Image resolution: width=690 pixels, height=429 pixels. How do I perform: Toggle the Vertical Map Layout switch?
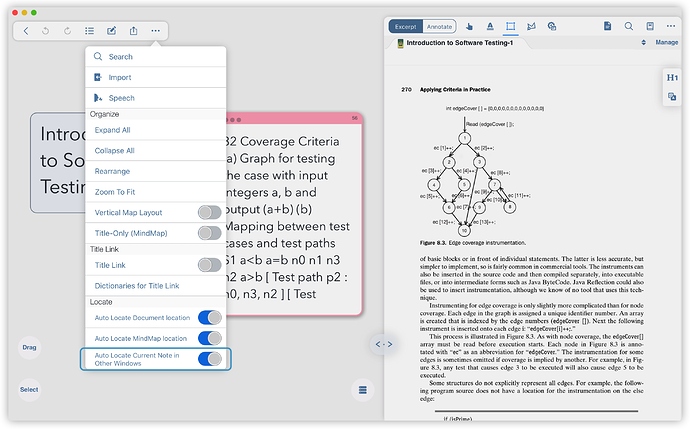[209, 212]
